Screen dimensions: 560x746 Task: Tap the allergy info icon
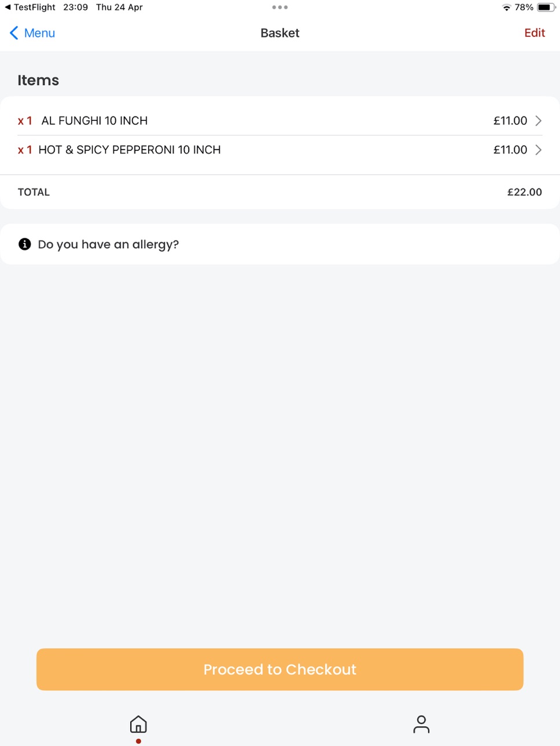25,244
